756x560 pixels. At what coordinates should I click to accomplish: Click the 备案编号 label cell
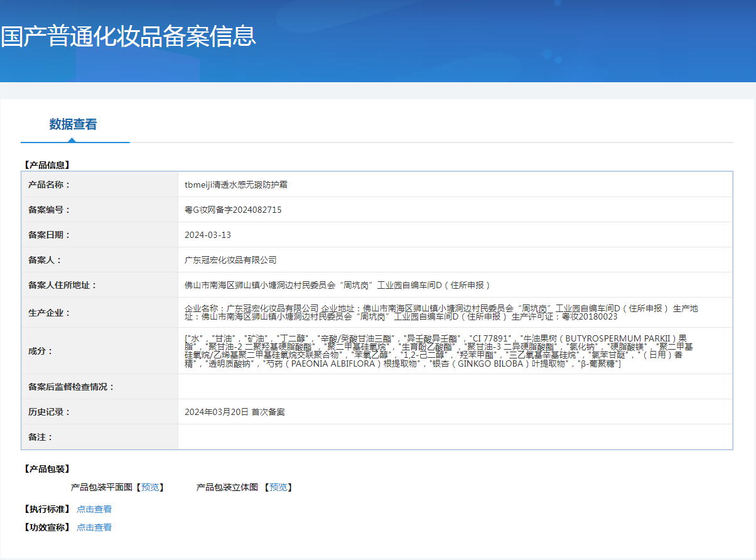click(x=100, y=210)
